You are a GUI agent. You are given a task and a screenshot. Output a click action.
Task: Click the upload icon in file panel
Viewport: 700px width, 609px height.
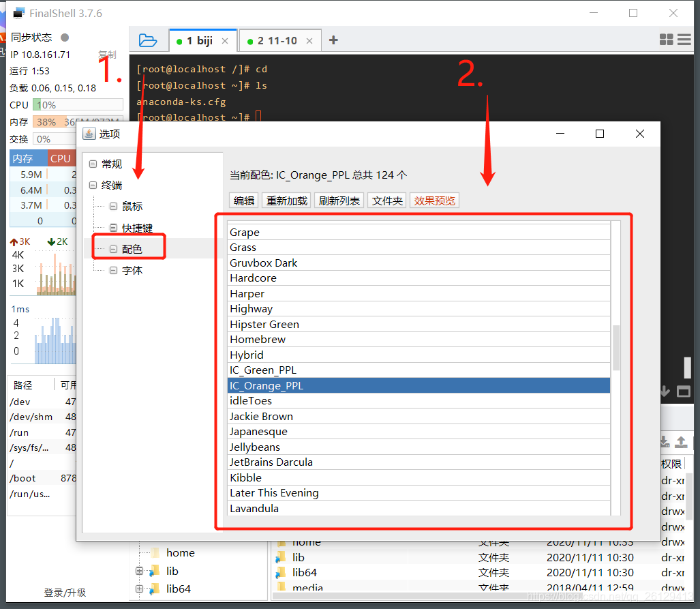[681, 442]
